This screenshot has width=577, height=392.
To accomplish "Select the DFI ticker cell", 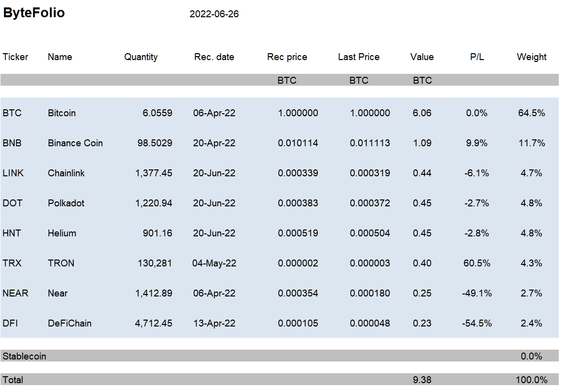I will (x=10, y=324).
